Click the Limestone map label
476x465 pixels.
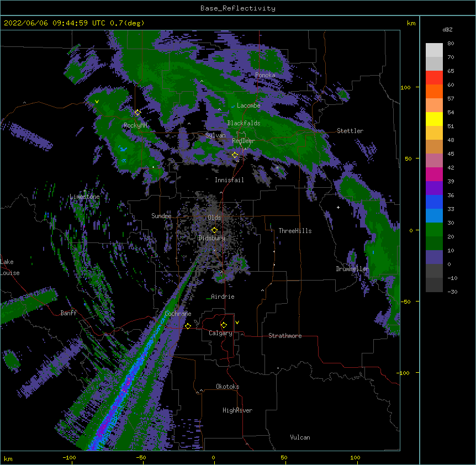click(84, 197)
